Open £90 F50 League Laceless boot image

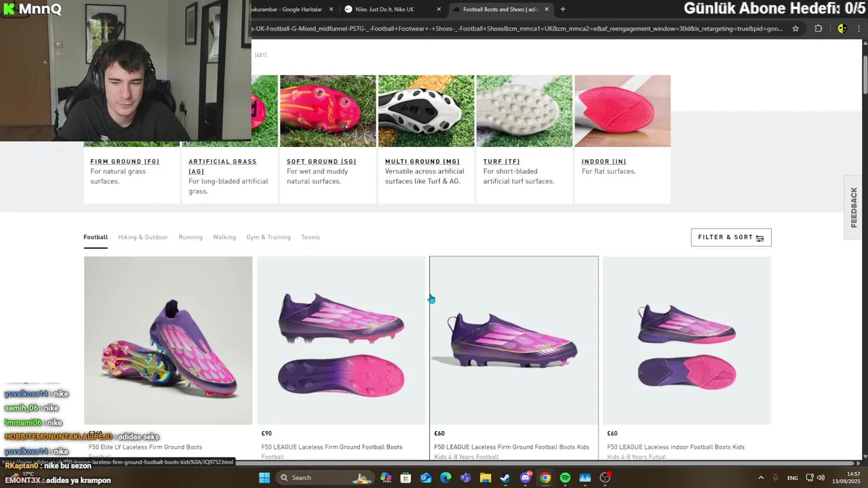341,340
